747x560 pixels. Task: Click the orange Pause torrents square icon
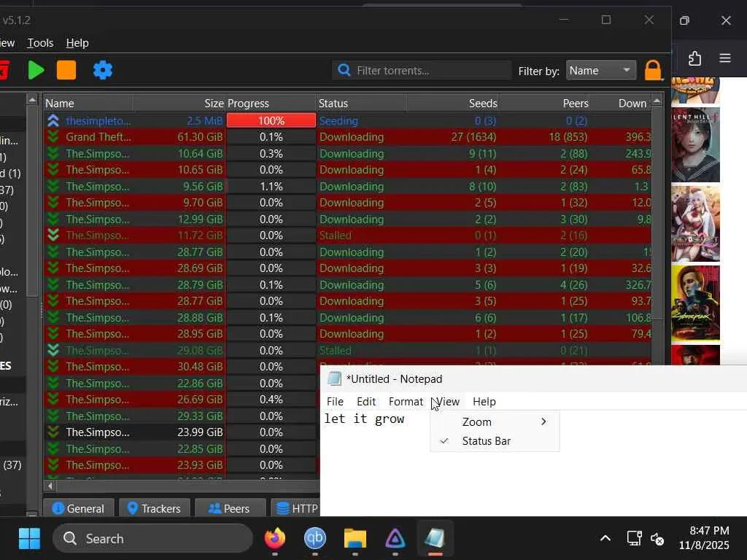coord(66,70)
